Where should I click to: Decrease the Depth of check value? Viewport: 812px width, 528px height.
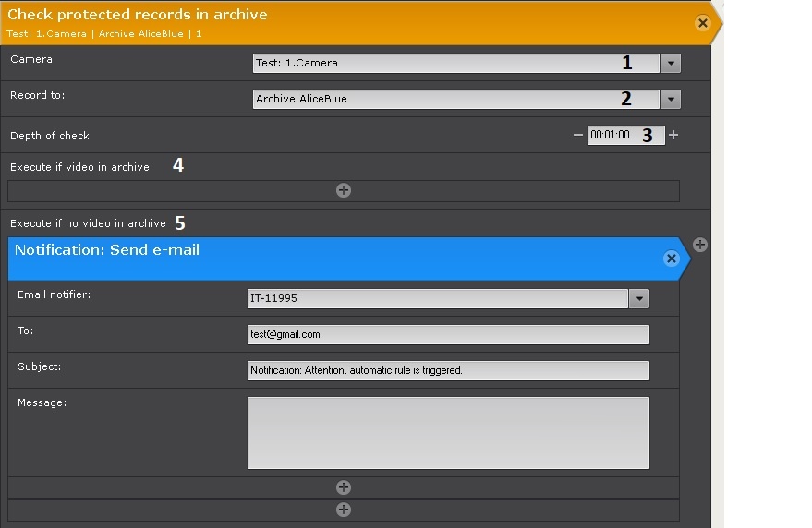578,135
